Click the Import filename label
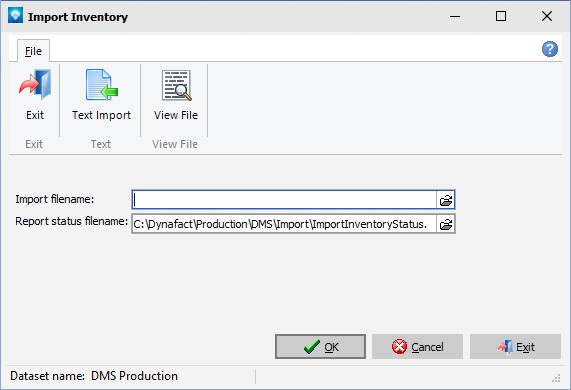The image size is (571, 390). tap(55, 199)
